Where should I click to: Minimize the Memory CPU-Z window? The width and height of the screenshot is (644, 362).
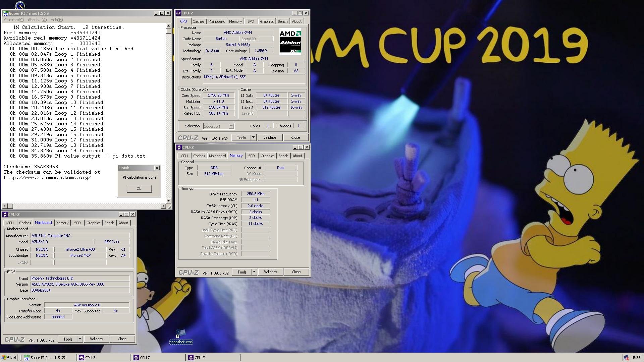click(295, 147)
